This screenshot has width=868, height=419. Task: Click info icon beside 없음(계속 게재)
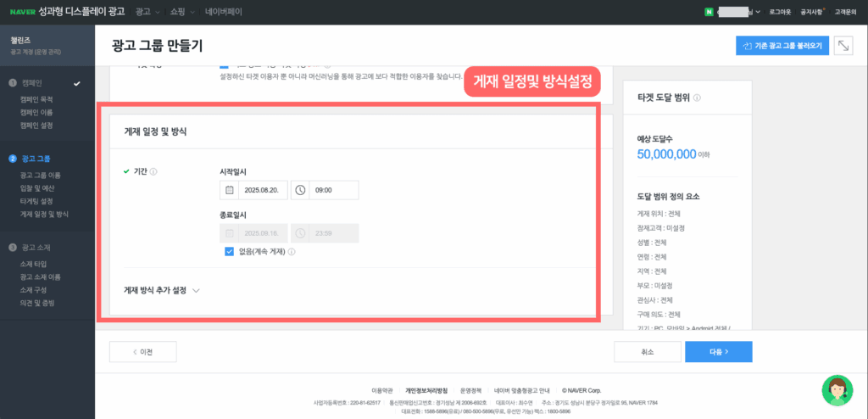point(292,252)
